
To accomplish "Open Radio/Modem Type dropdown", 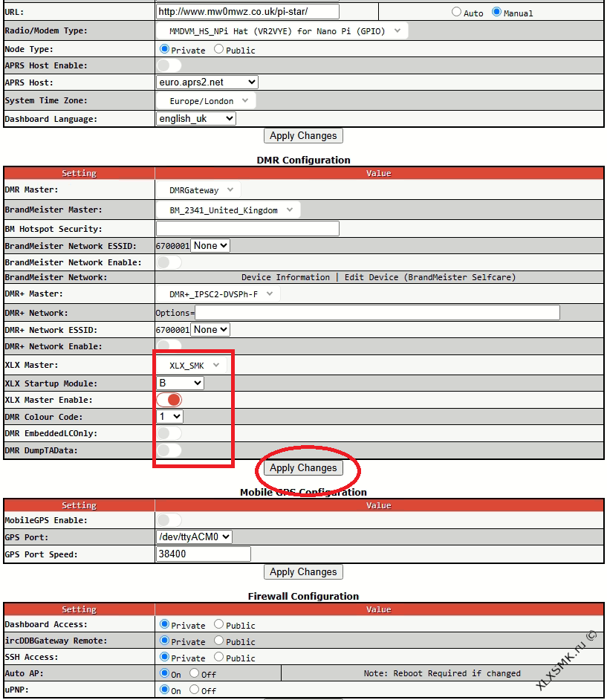I will [282, 30].
